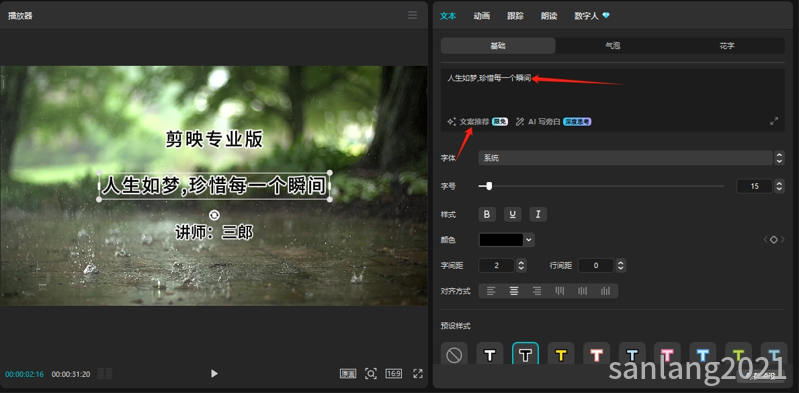
Task: Click the font size value field 15
Action: (x=755, y=186)
